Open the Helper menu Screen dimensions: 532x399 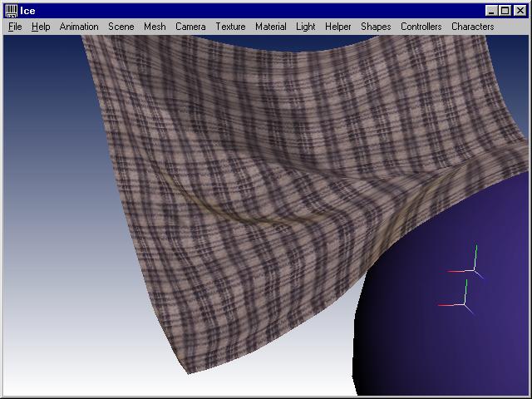coord(337,27)
